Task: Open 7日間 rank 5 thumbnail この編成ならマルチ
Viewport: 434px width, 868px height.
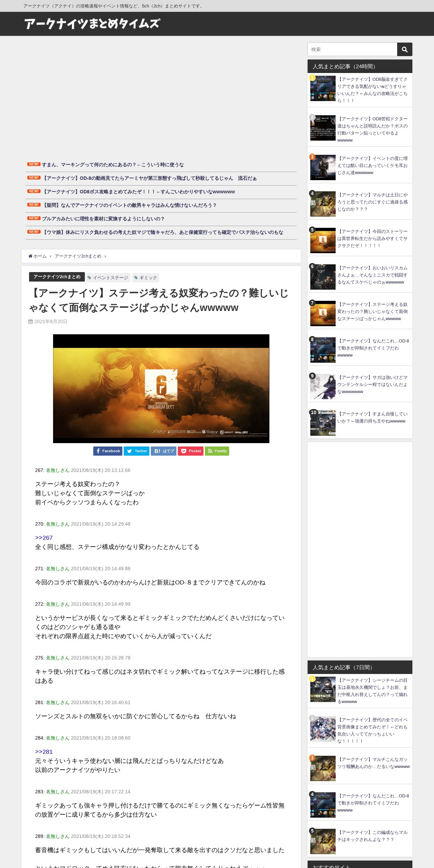Action: point(323,842)
